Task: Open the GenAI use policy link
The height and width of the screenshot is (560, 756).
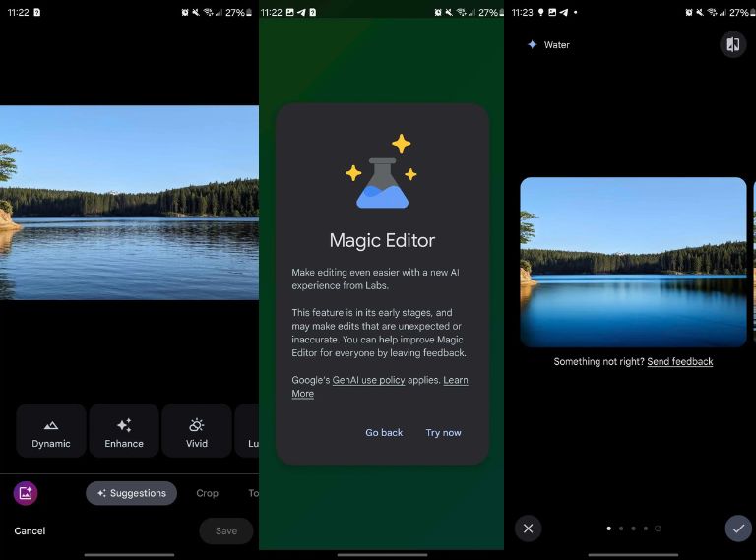Action: (x=368, y=380)
